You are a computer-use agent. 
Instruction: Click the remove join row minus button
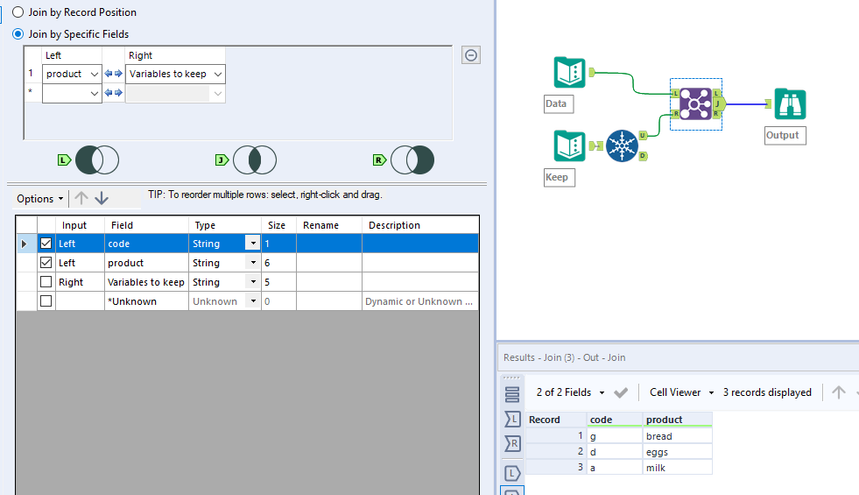pos(471,55)
